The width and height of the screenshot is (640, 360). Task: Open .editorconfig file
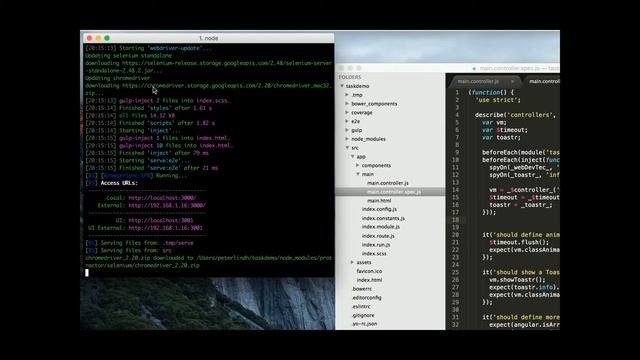click(x=367, y=298)
